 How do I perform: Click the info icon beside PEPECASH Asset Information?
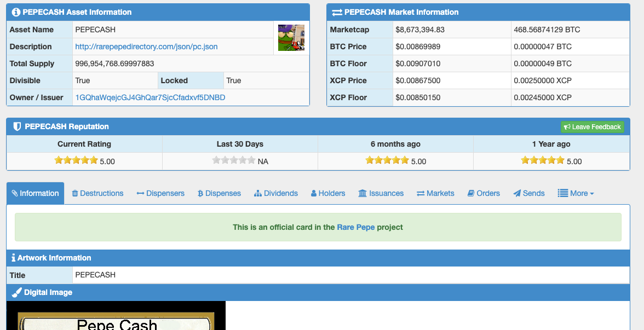coord(16,12)
